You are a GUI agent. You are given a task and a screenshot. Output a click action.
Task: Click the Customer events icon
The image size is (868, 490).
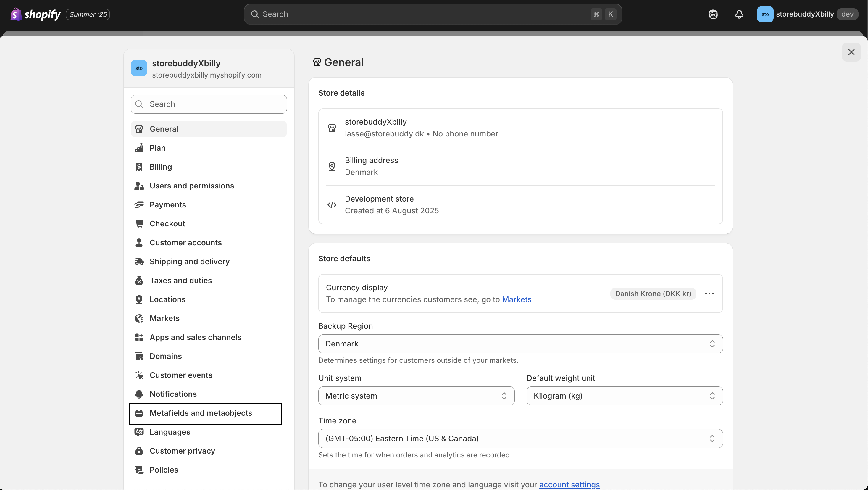point(139,375)
